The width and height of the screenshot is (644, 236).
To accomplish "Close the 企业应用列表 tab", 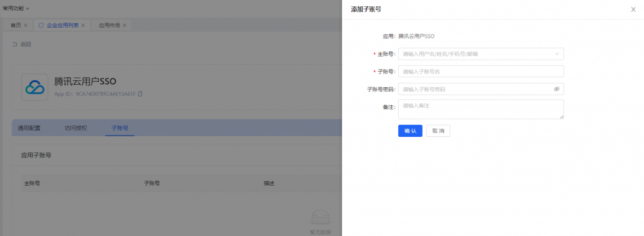I will [82, 25].
